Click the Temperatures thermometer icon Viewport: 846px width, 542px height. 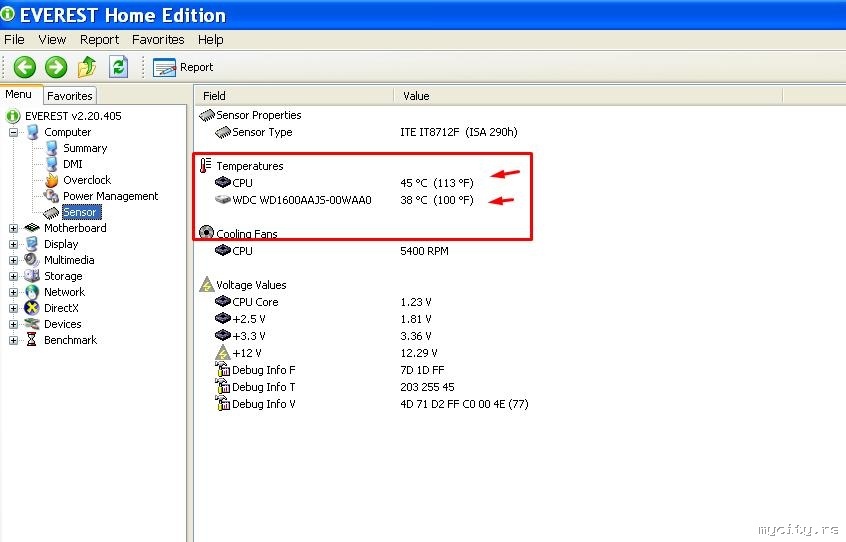(205, 166)
